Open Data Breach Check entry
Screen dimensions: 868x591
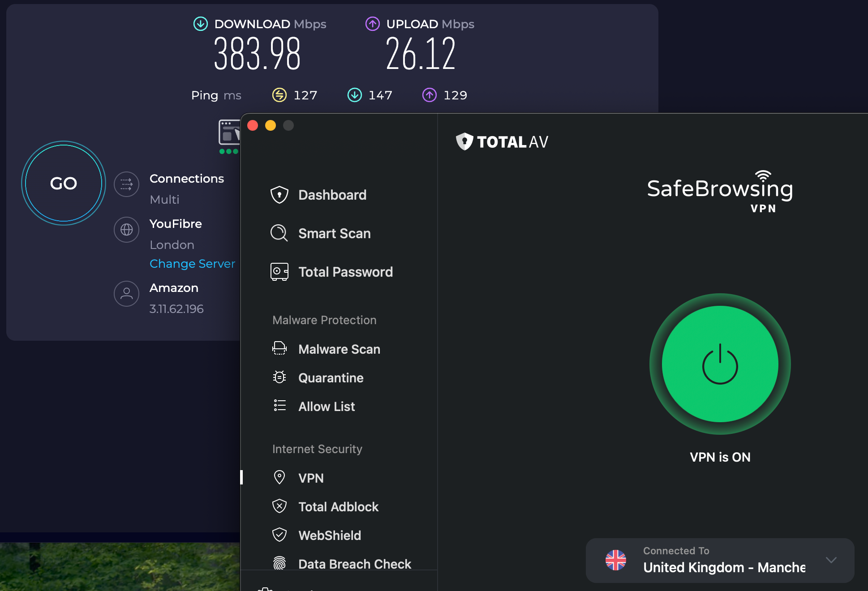pos(355,564)
